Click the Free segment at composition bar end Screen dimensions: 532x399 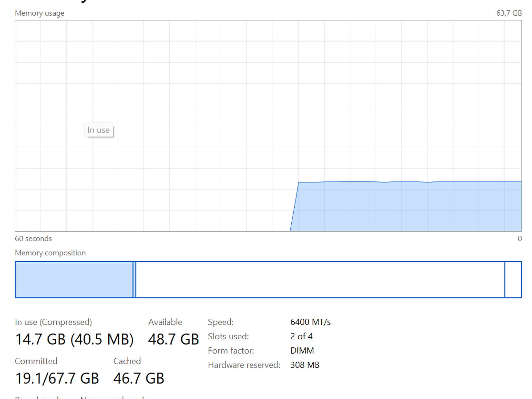pos(513,280)
